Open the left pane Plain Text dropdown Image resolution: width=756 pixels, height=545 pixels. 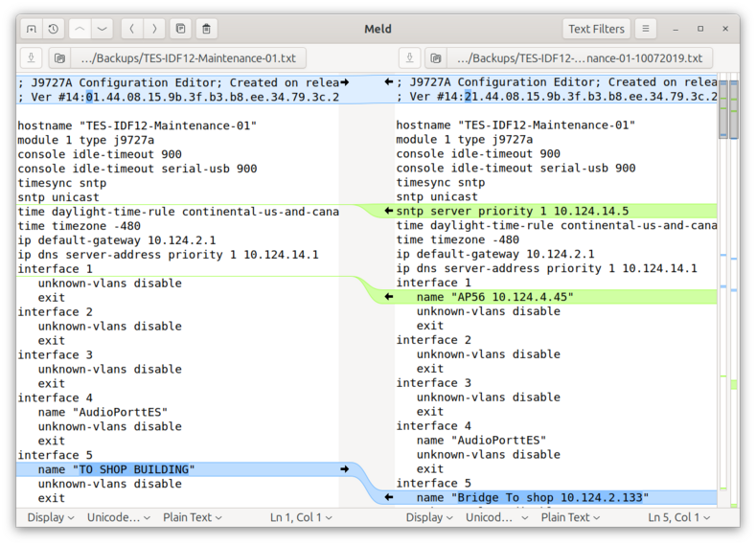point(193,517)
